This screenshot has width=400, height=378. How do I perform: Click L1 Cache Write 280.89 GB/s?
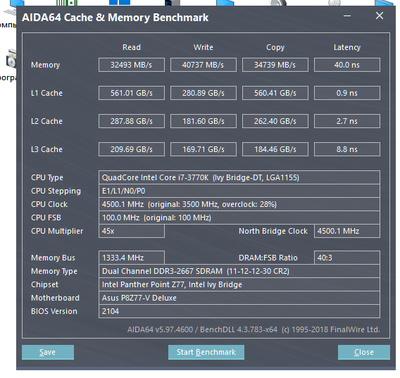click(203, 93)
